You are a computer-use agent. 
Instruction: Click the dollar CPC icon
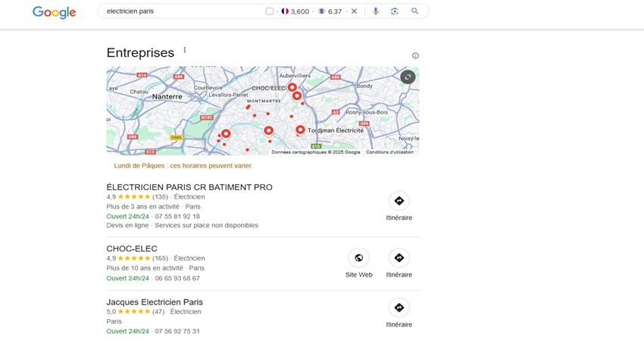tap(321, 11)
